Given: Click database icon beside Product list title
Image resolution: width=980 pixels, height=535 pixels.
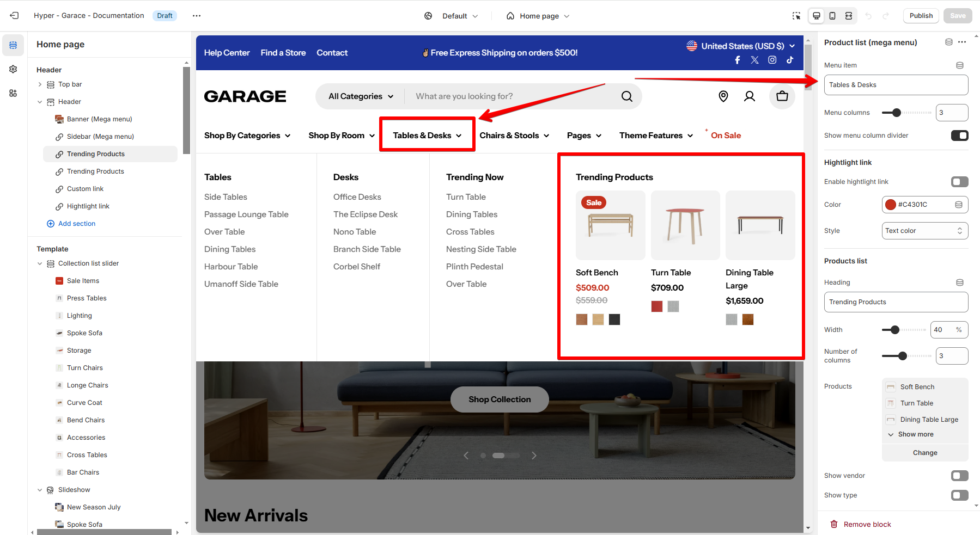Looking at the screenshot, I should pos(949,42).
